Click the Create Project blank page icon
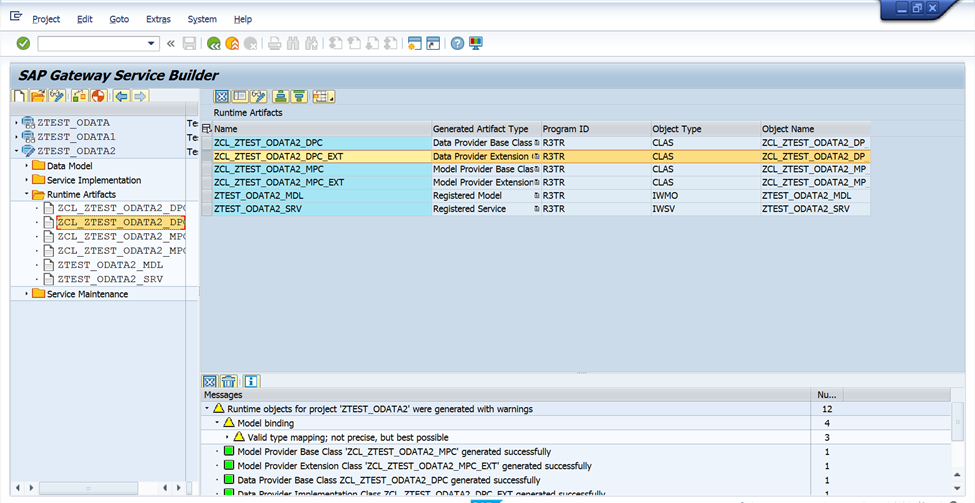The height and width of the screenshot is (503, 975). (20, 96)
